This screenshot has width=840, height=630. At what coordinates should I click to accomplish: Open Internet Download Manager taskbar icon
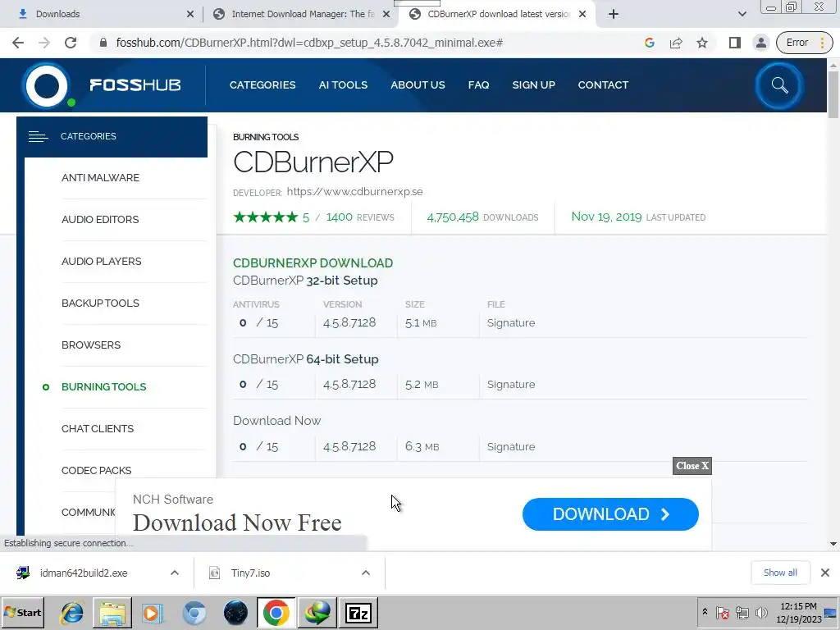317,613
